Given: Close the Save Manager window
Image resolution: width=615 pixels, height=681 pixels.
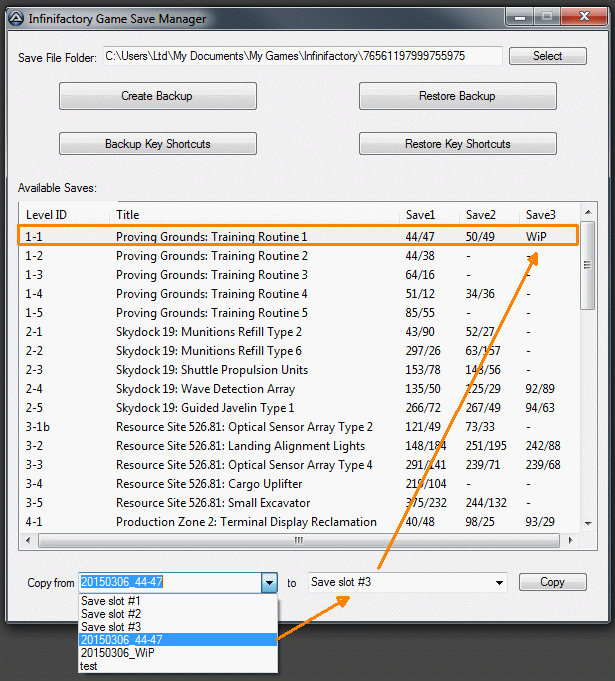Looking at the screenshot, I should point(584,17).
